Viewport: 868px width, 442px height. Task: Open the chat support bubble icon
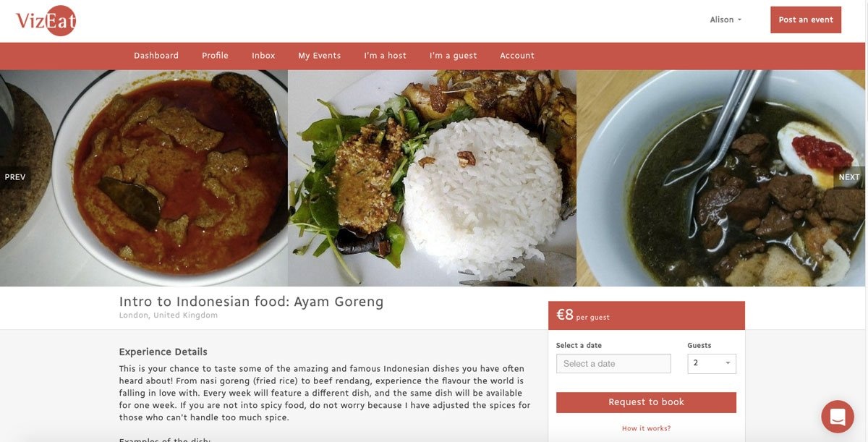point(838,417)
